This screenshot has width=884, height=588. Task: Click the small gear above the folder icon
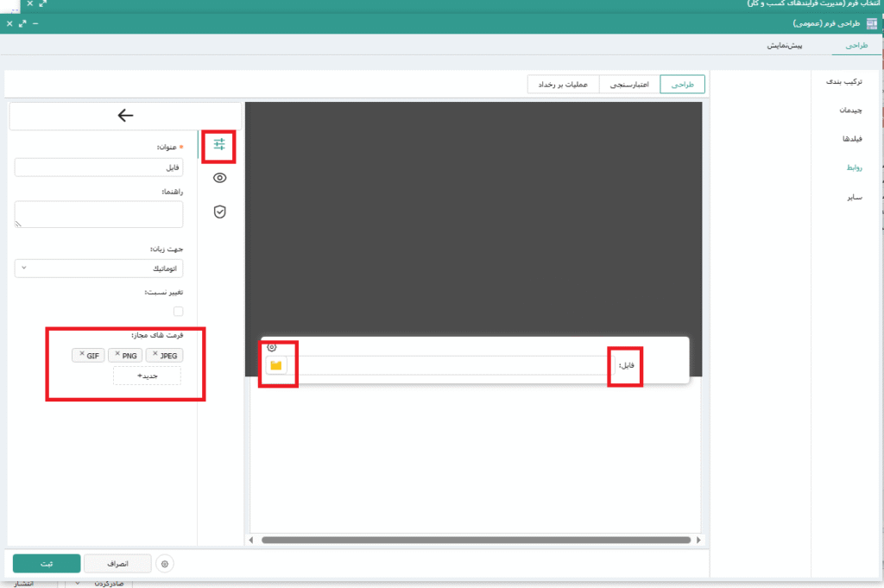click(272, 347)
